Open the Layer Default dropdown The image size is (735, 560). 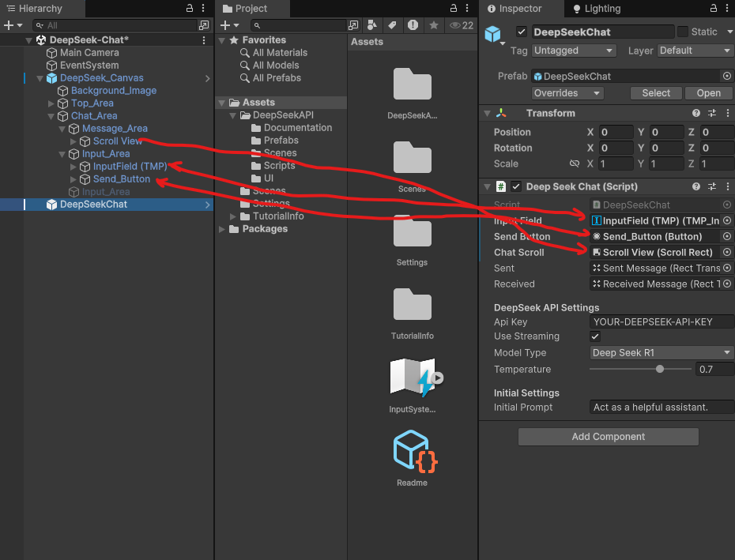[695, 51]
